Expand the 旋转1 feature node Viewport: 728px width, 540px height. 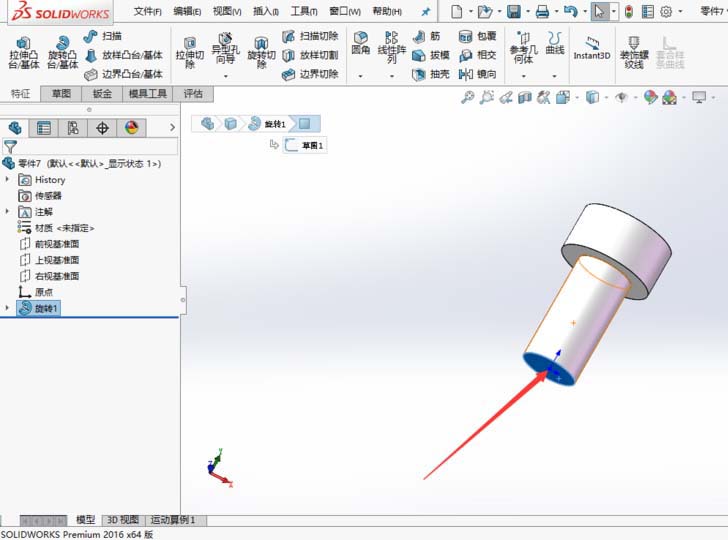coord(8,308)
